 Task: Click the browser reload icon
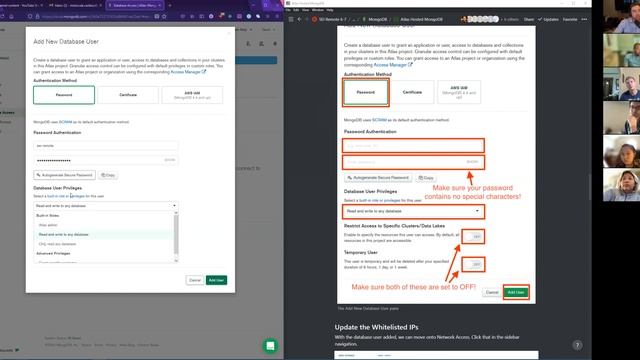pos(2,16)
